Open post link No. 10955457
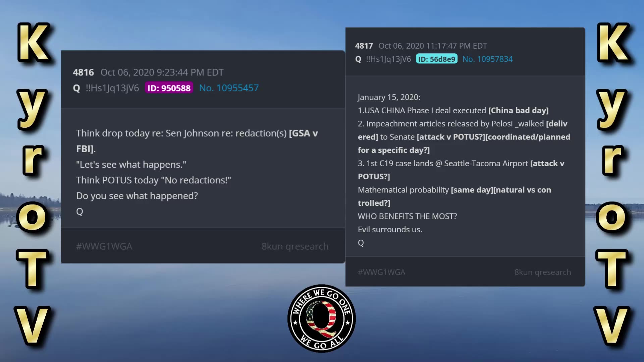Viewport: 644px width, 362px height. pyautogui.click(x=229, y=88)
